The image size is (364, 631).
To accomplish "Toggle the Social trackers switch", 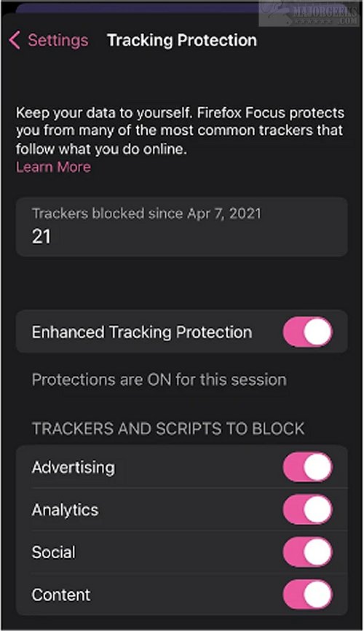I will pyautogui.click(x=308, y=552).
